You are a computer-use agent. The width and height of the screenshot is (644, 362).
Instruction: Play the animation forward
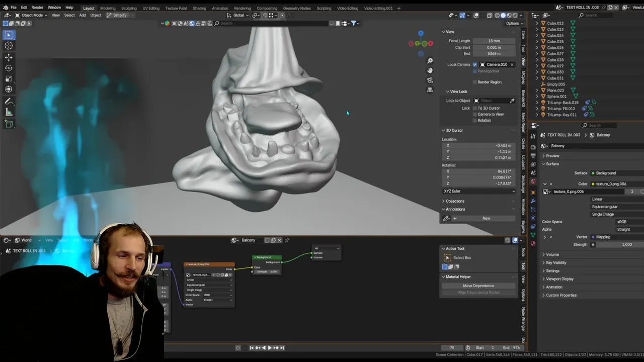pyautogui.click(x=270, y=348)
